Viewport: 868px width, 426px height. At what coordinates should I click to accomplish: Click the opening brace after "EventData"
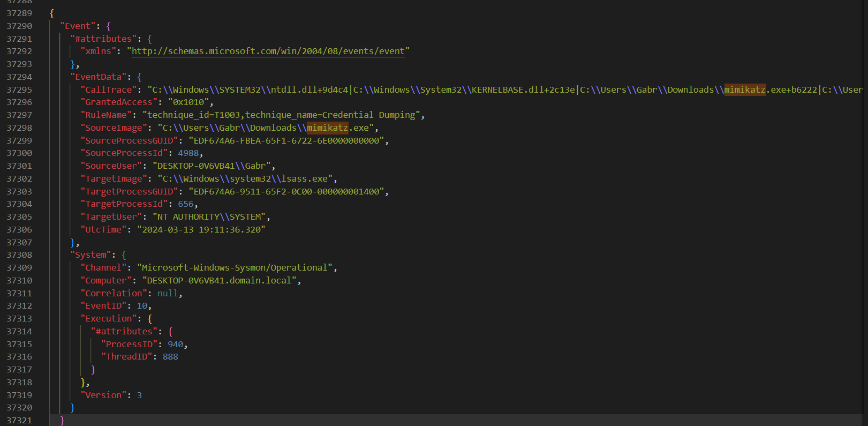pos(139,77)
